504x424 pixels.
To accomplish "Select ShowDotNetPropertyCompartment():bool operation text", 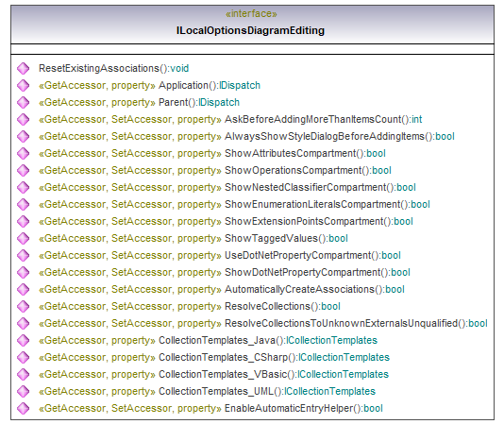I will pyautogui.click(x=317, y=272).
